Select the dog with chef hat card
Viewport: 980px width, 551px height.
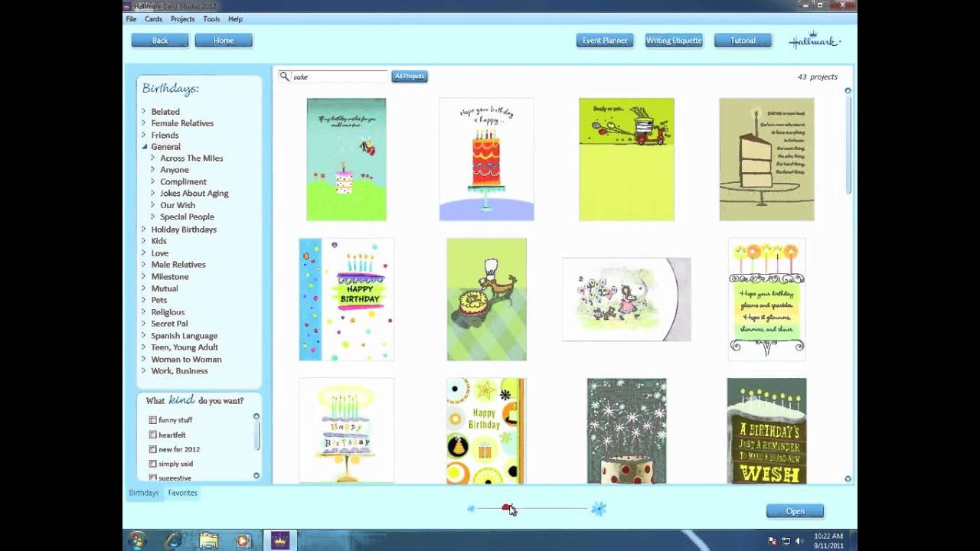click(x=486, y=299)
